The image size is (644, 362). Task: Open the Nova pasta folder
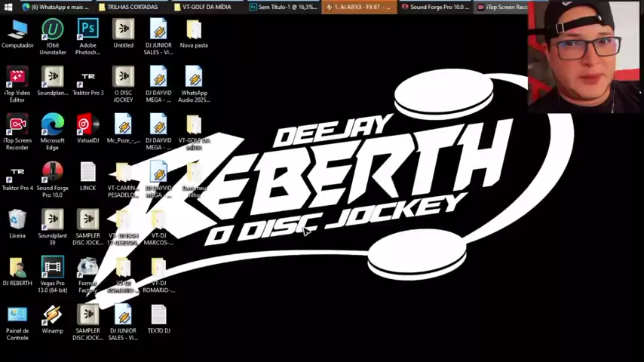tap(194, 30)
